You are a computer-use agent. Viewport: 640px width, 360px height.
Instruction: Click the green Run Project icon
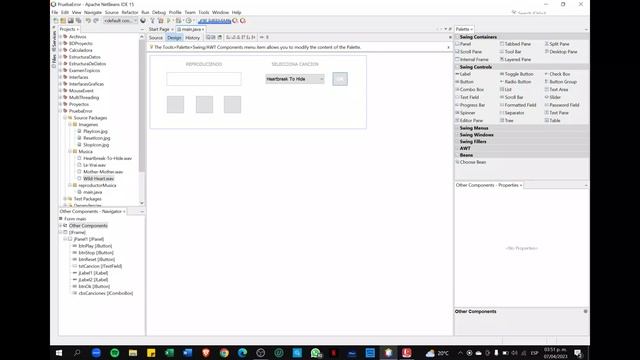point(169,21)
